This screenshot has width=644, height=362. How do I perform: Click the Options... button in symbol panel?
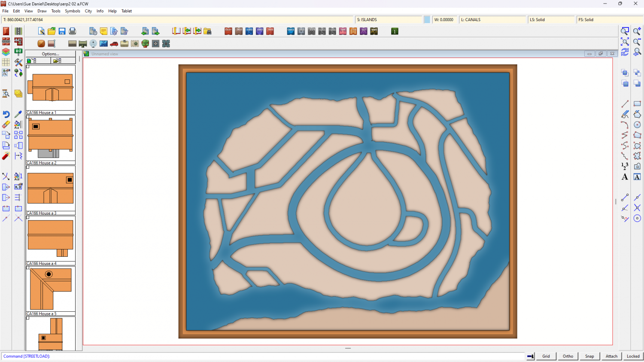pos(51,54)
